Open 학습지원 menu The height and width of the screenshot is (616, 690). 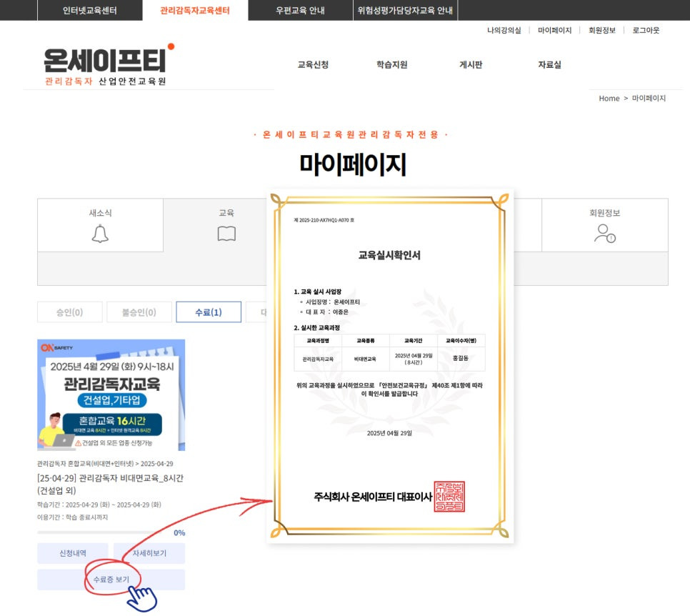coord(391,65)
